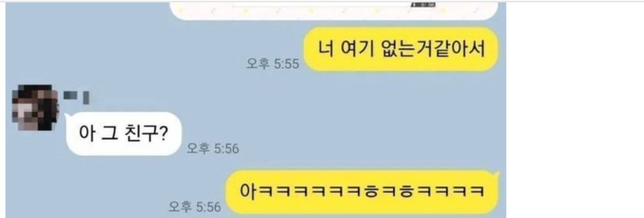The image size is (644, 218).
Task: Select the white "아 그 친구?" message bubble
Action: click(123, 134)
